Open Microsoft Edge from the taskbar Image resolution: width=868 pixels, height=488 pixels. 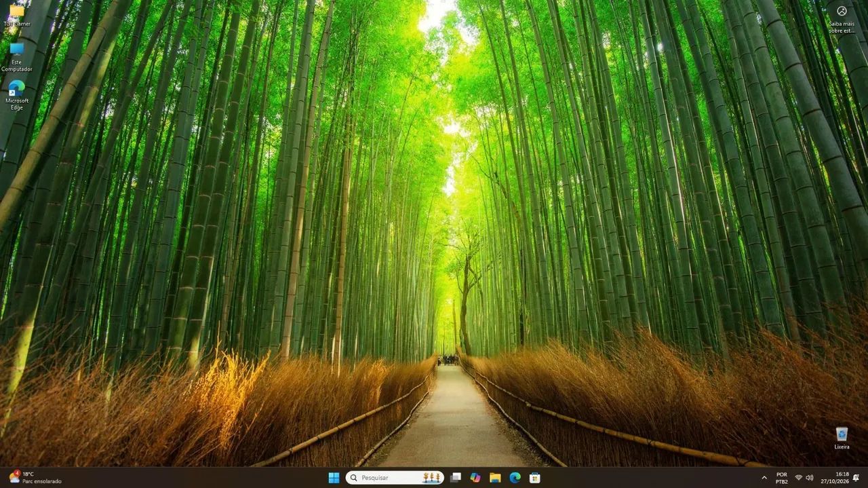click(515, 478)
